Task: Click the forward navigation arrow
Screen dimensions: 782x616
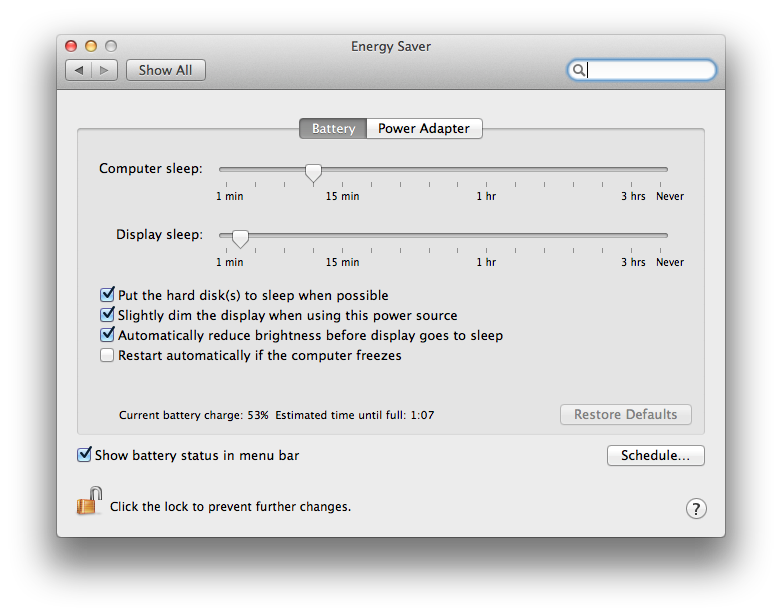Action: 104,70
